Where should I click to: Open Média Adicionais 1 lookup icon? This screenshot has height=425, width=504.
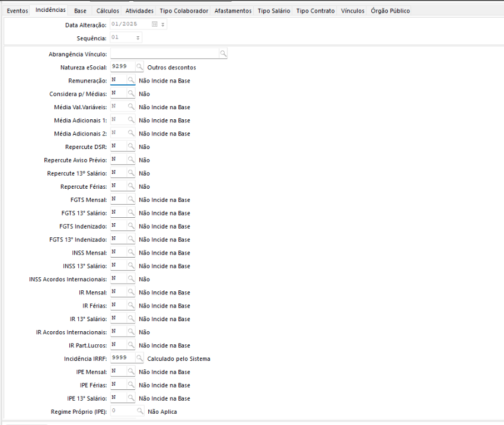131,119
